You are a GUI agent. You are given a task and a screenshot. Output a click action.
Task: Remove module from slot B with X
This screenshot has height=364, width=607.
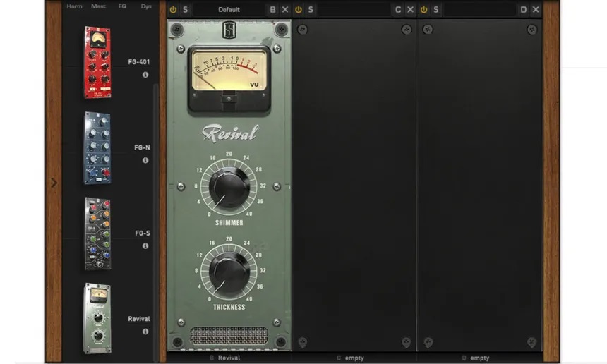pos(285,10)
